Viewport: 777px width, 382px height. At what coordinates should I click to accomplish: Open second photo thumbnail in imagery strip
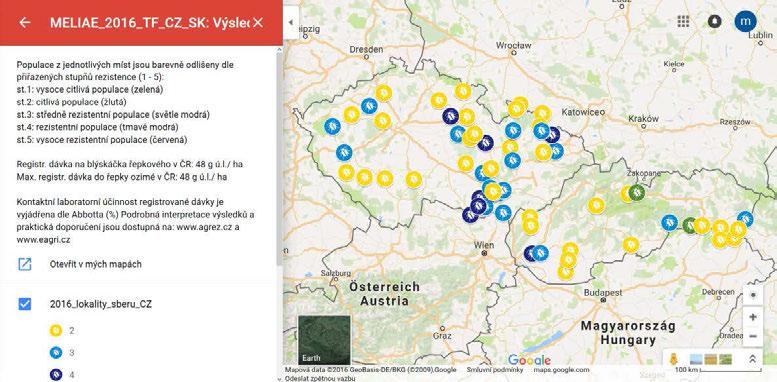click(x=711, y=359)
